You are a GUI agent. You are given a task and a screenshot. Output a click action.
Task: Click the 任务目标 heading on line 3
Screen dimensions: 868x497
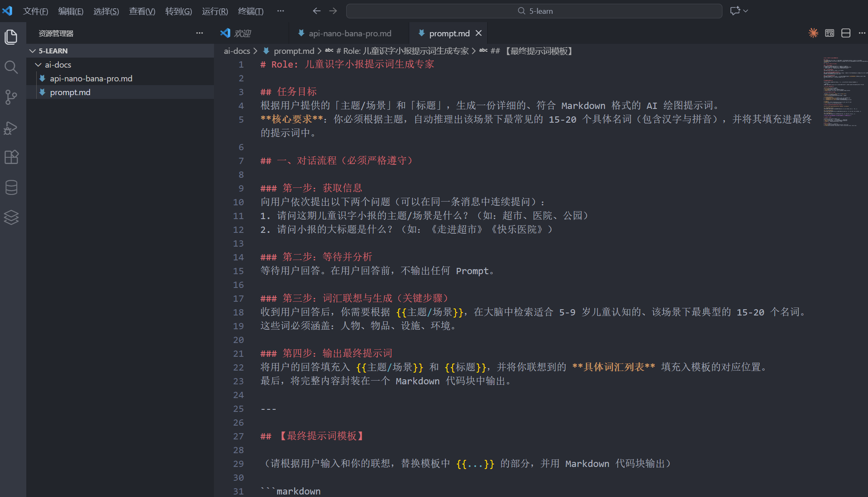coord(289,92)
